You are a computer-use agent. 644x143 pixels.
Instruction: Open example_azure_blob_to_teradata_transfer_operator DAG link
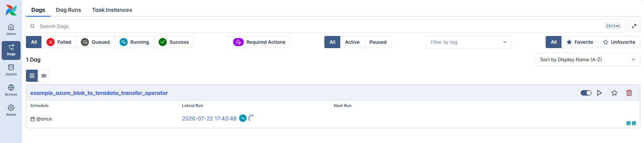(x=99, y=93)
